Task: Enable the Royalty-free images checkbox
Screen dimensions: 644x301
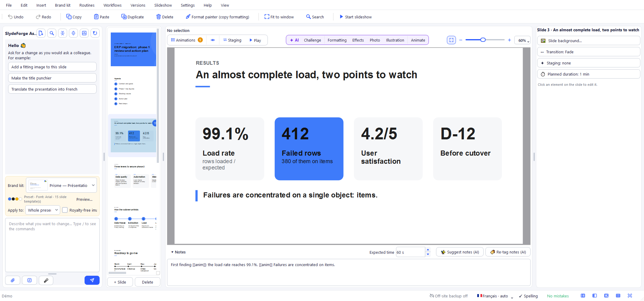Action: click(65, 210)
